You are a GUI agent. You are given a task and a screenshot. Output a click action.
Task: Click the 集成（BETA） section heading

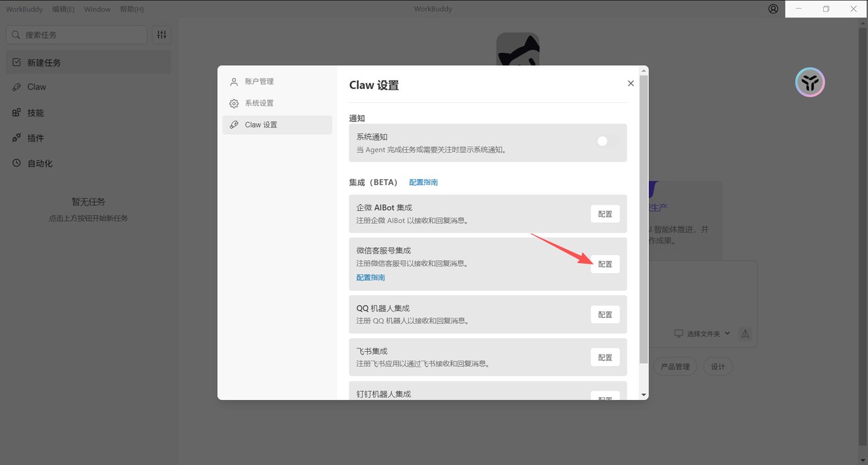374,182
